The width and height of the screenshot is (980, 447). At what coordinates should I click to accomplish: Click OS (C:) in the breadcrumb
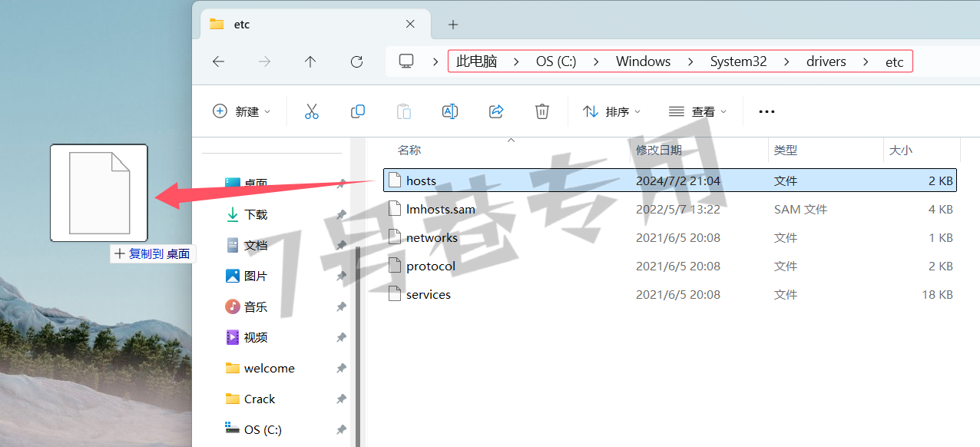(x=556, y=61)
